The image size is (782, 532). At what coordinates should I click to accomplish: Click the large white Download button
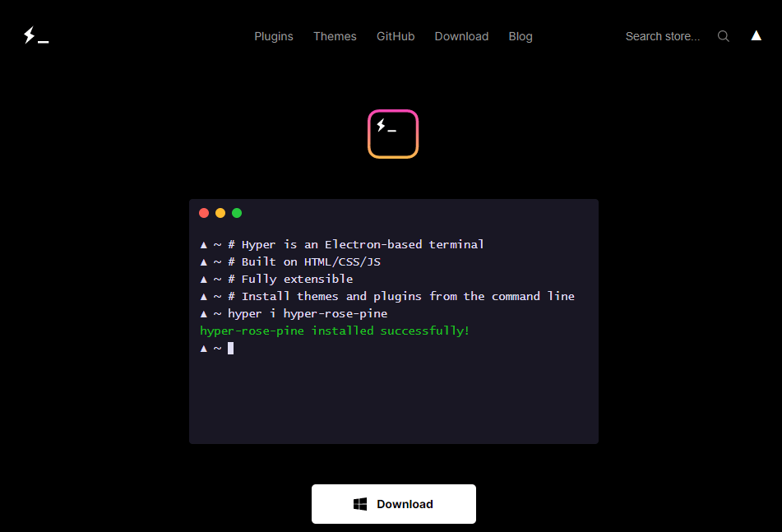[394, 503]
